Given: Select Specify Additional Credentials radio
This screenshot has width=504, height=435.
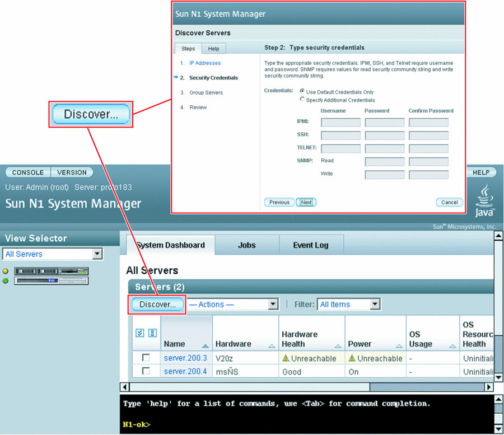Looking at the screenshot, I should (x=302, y=99).
